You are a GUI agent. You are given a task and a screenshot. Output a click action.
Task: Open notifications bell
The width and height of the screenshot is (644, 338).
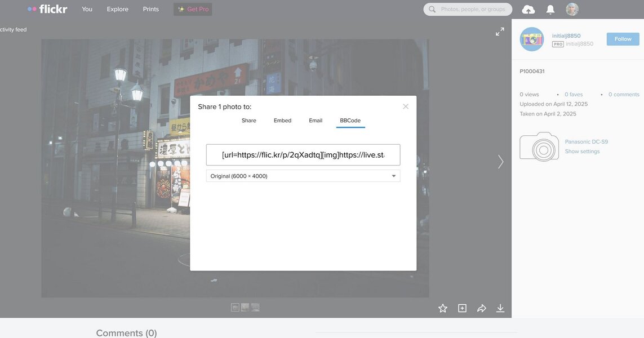point(550,10)
